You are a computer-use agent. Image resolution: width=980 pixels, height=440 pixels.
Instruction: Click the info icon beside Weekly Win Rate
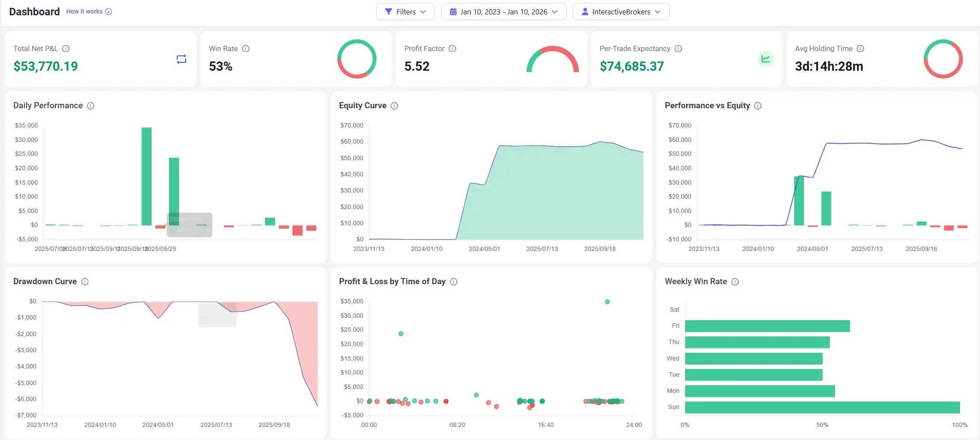pos(736,282)
